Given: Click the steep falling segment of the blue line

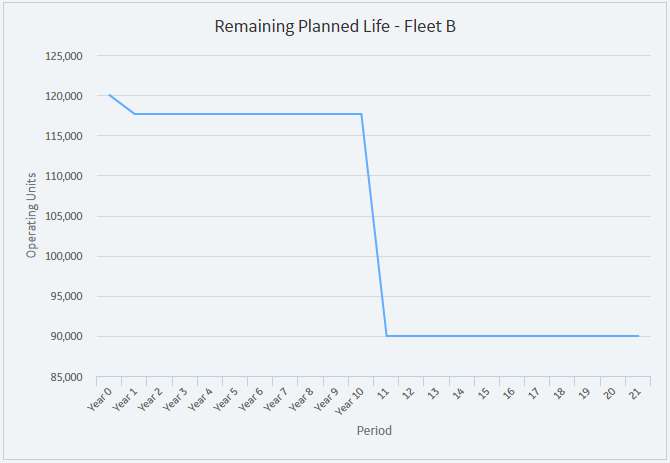Looking at the screenshot, I should 374,225.
